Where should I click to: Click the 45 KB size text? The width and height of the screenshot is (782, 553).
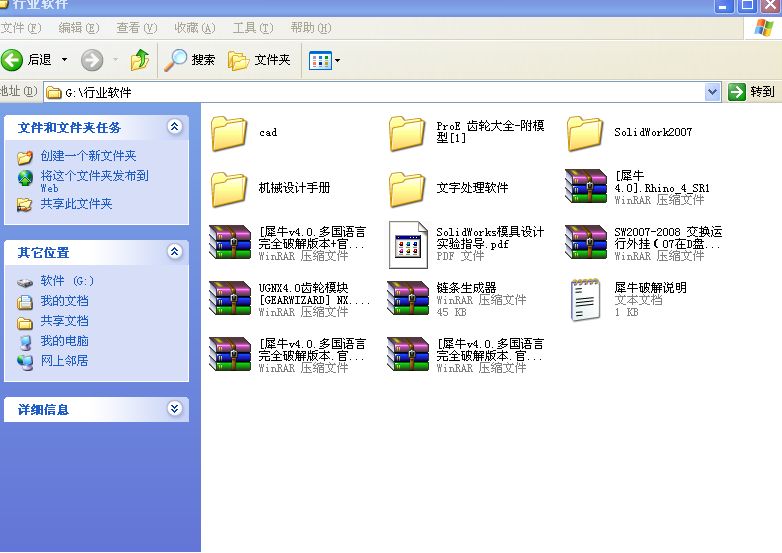pos(451,312)
